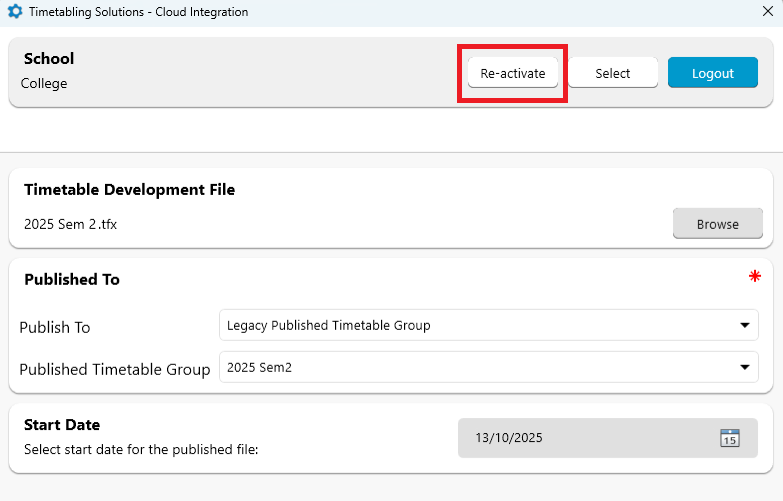Screen dimensions: 783x501
Task: Click the 2025 Sem2 combo box value
Action: (470, 367)
